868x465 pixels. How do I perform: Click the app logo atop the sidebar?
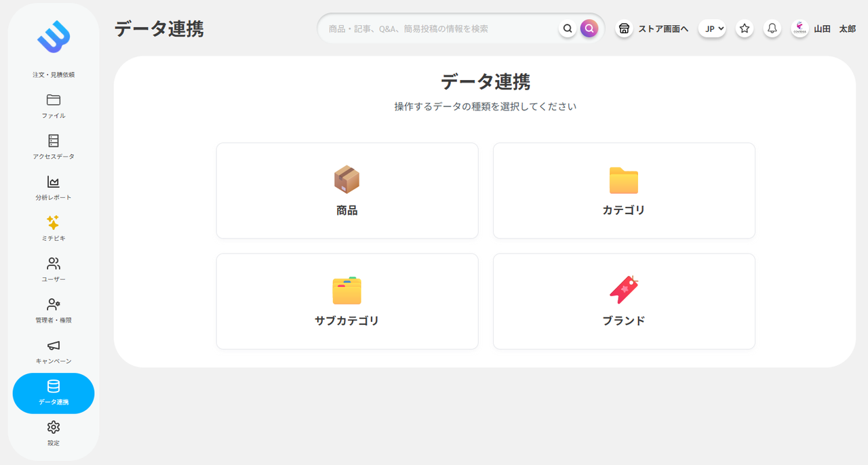pos(54,38)
